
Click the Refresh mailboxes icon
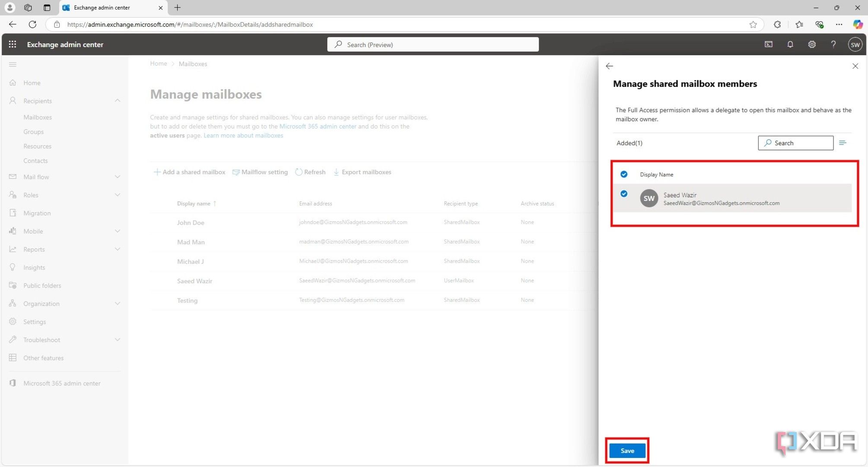point(298,171)
